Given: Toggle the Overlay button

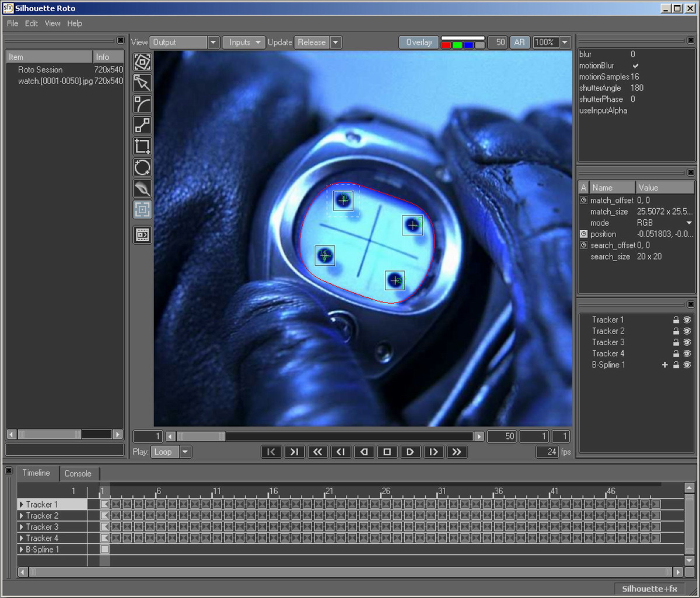Looking at the screenshot, I should pyautogui.click(x=419, y=43).
